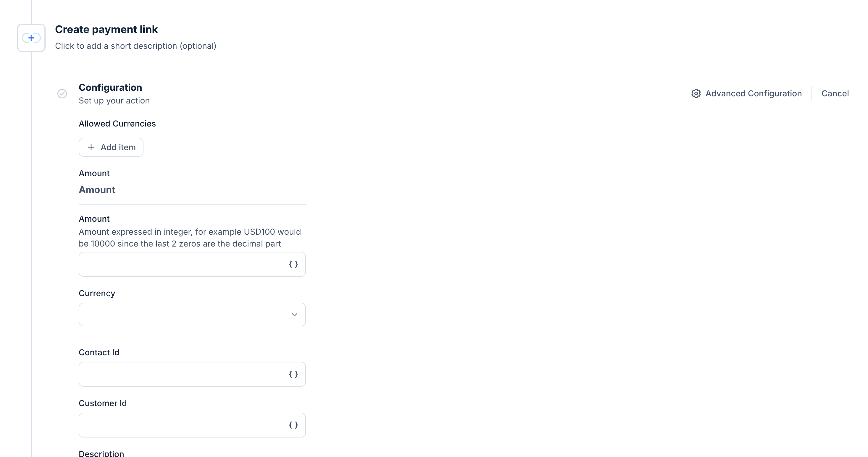This screenshot has height=457, width=868.
Task: Add an item to Allowed Currencies
Action: click(x=111, y=147)
